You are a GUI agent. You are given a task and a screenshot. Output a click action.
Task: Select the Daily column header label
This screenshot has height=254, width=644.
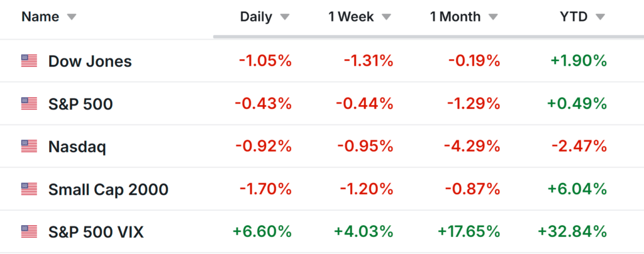pos(255,17)
